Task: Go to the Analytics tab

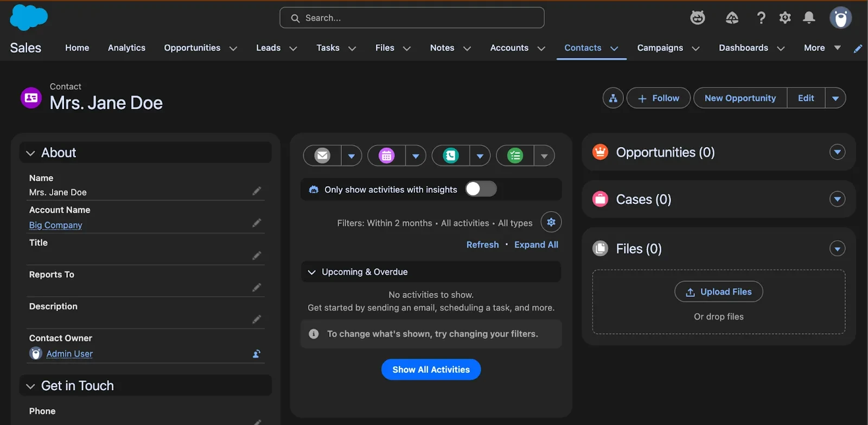Action: pos(126,48)
